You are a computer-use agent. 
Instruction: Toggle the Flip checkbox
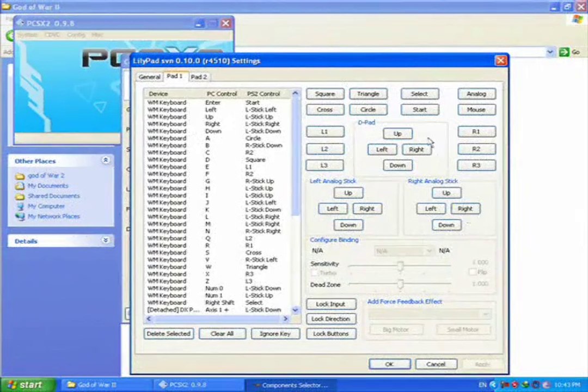pyautogui.click(x=472, y=272)
